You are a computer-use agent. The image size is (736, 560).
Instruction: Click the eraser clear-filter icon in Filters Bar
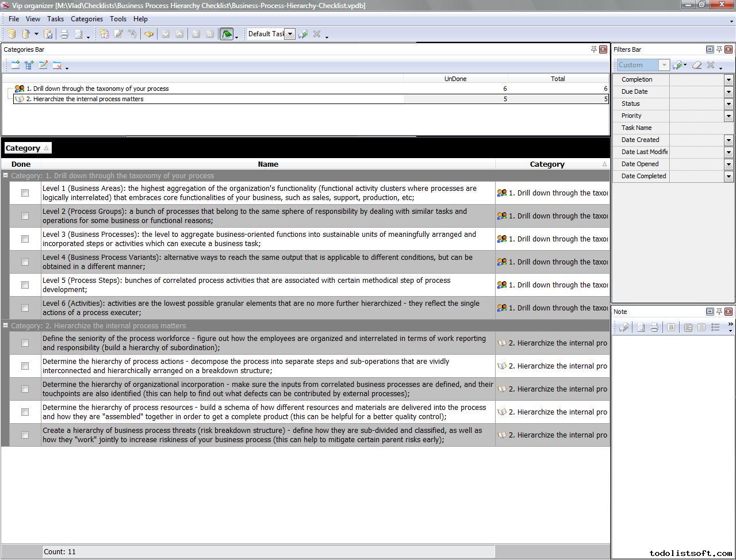pyautogui.click(x=697, y=65)
